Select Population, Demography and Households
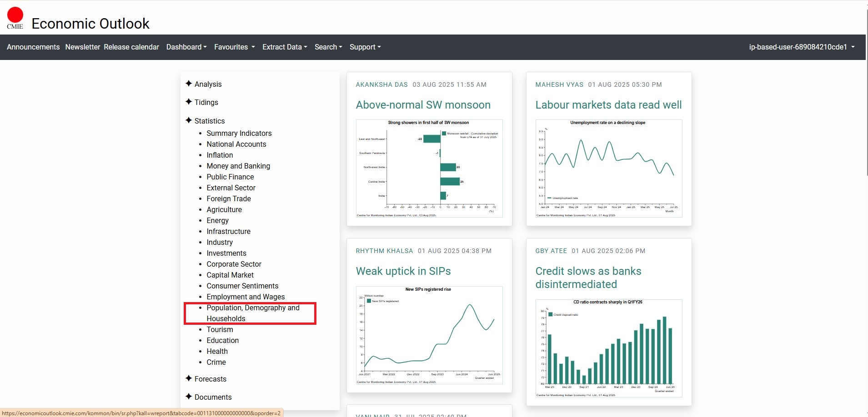Screen dimensions: 868x417 (253, 313)
